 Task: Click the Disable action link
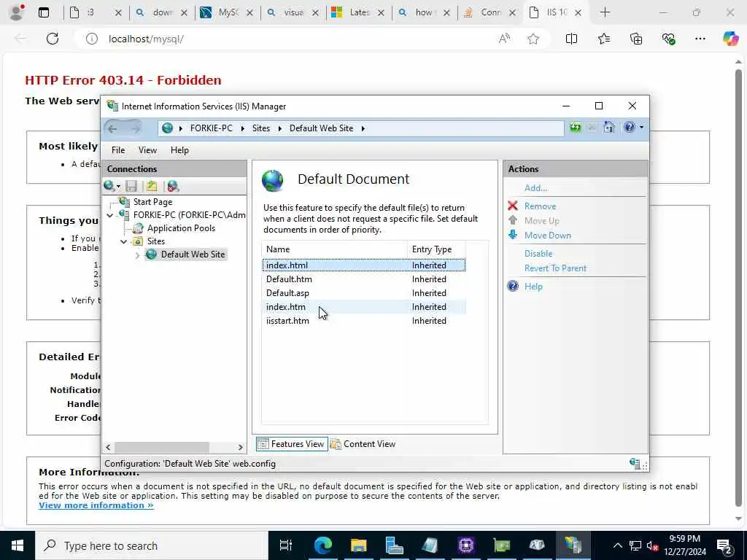pos(538,253)
